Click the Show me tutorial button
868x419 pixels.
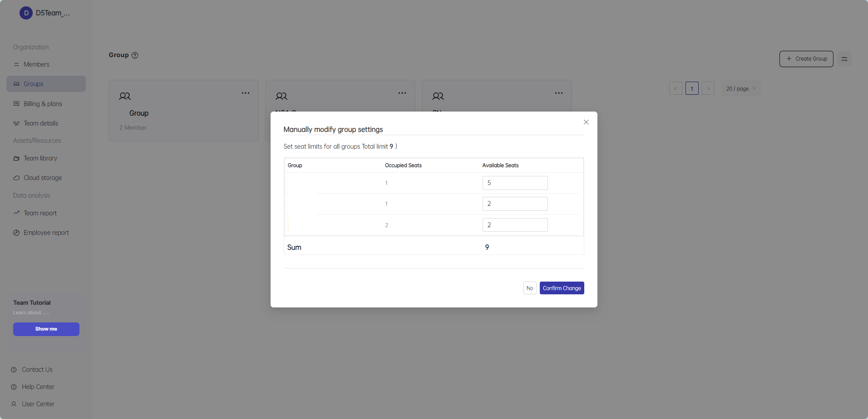click(x=46, y=329)
